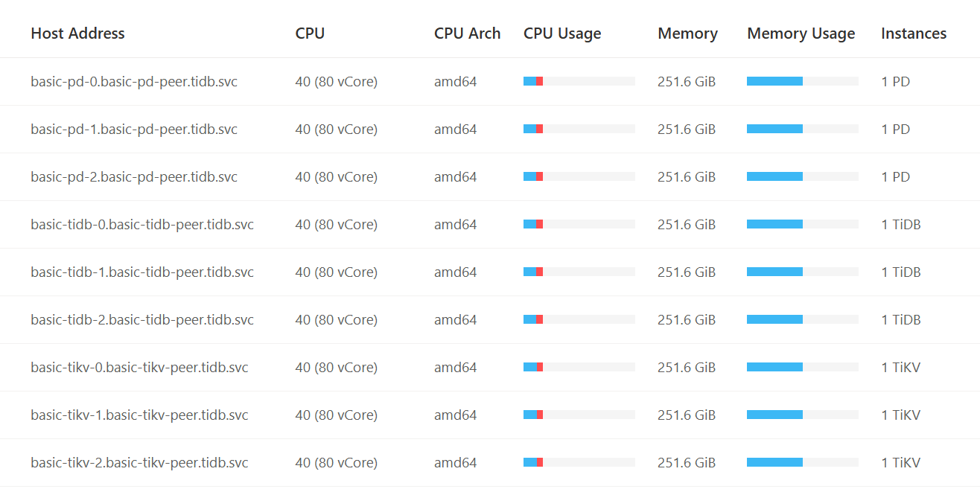This screenshot has width=980, height=489.
Task: Click CPU usage bar for basic-tikv-1
Action: (579, 415)
